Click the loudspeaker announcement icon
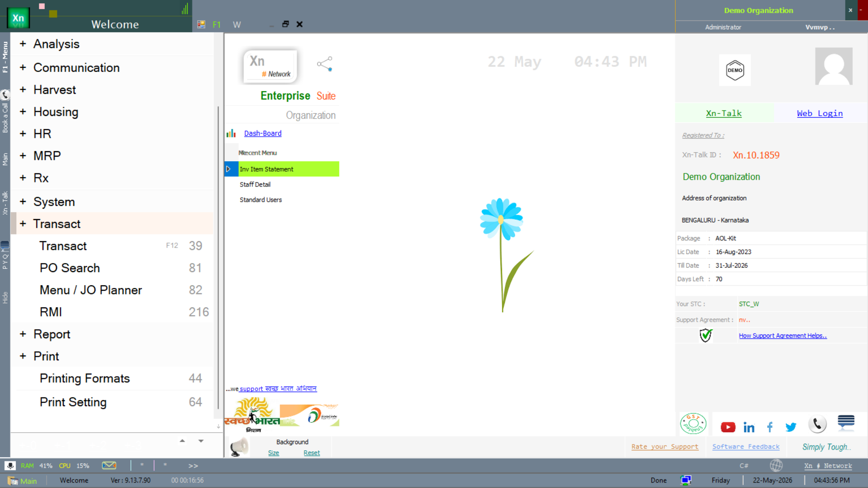This screenshot has height=488, width=868. point(239,447)
